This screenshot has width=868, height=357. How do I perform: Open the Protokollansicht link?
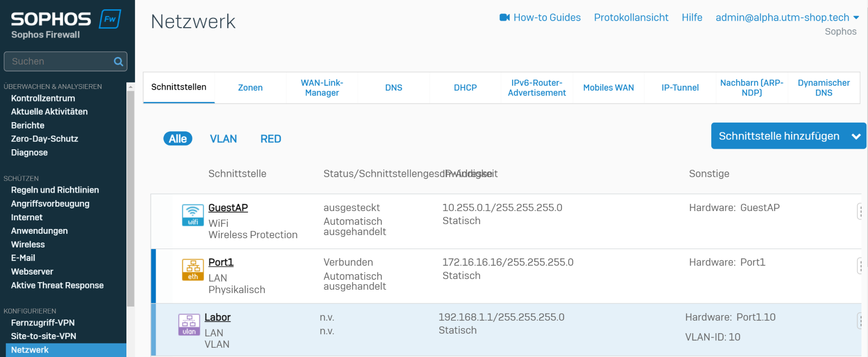click(631, 17)
